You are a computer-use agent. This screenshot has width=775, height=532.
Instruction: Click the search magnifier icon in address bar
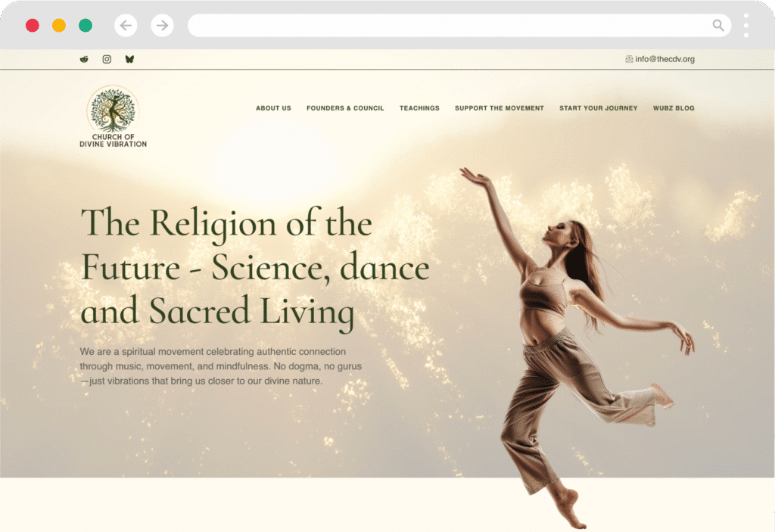(x=718, y=26)
